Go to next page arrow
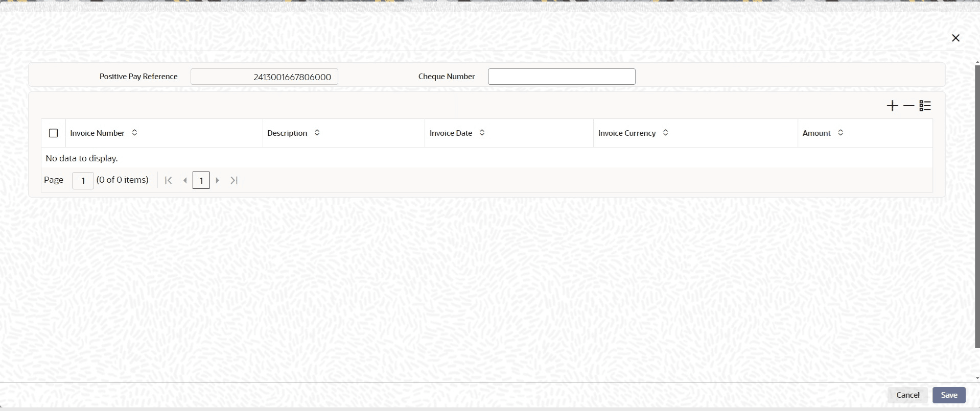Image resolution: width=980 pixels, height=411 pixels. click(218, 180)
